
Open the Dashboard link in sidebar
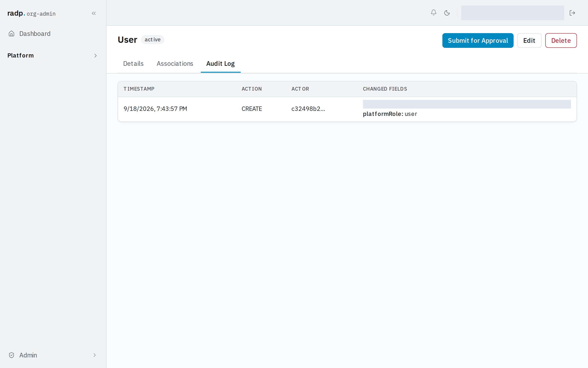tap(35, 34)
